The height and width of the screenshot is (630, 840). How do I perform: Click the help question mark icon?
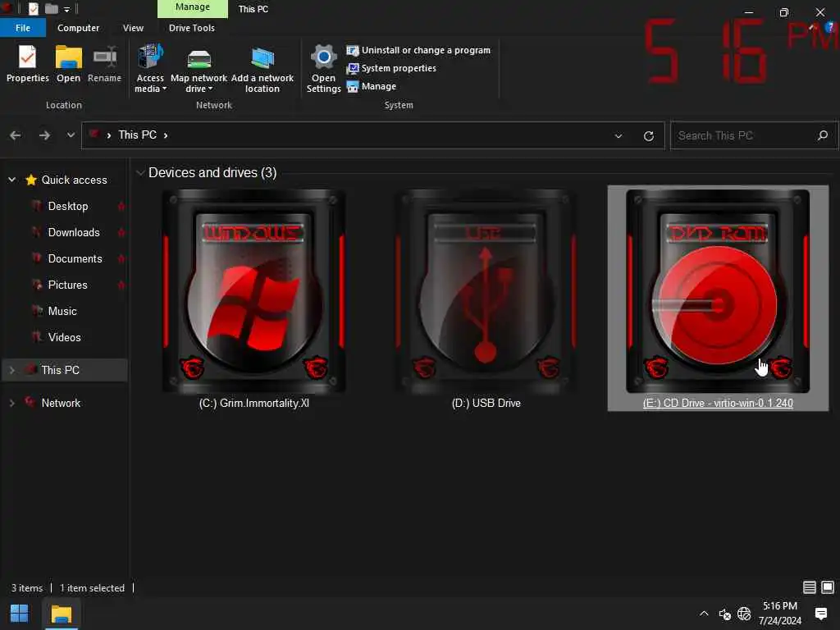(x=830, y=27)
